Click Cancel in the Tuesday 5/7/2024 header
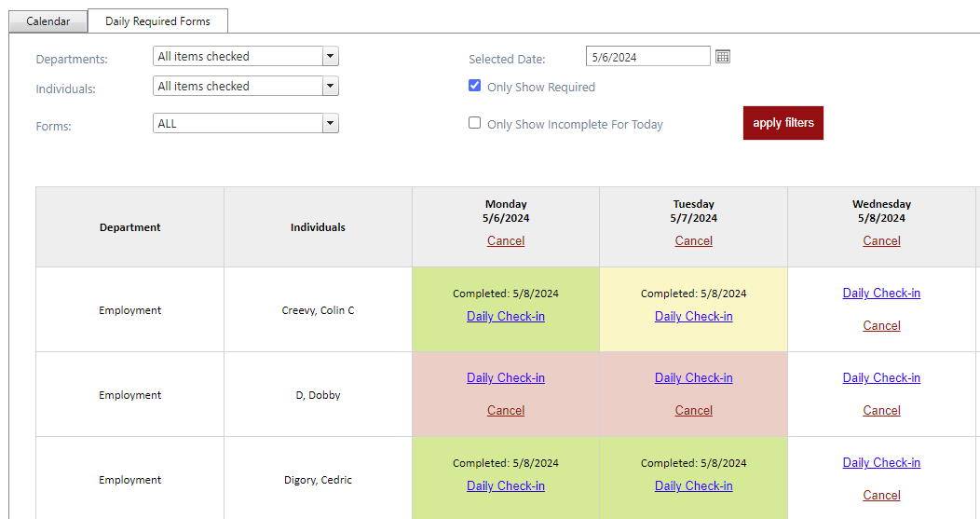Viewport: 980px width, 519px height. pyautogui.click(x=694, y=240)
